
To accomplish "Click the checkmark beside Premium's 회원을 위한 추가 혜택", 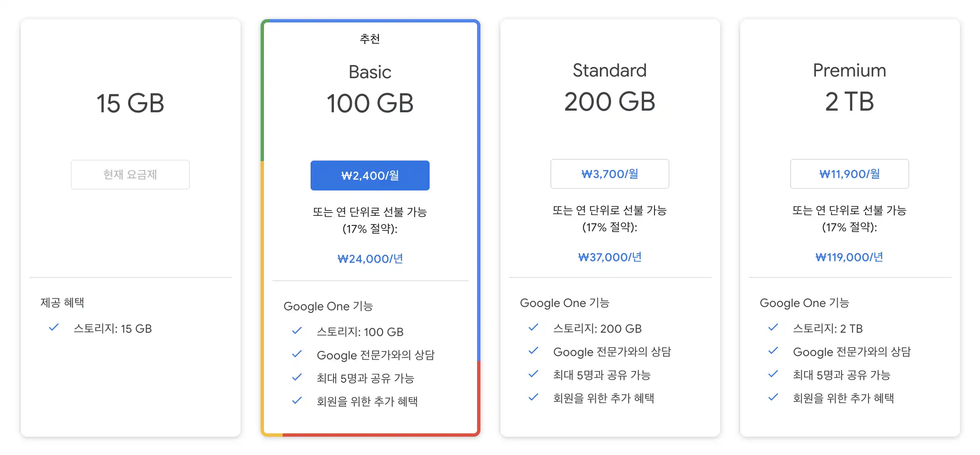I will tap(773, 397).
